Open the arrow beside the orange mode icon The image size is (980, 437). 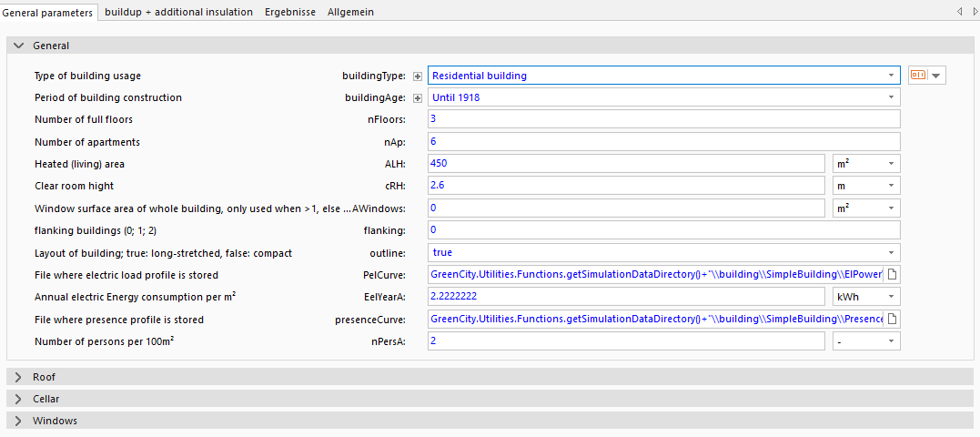[935, 76]
